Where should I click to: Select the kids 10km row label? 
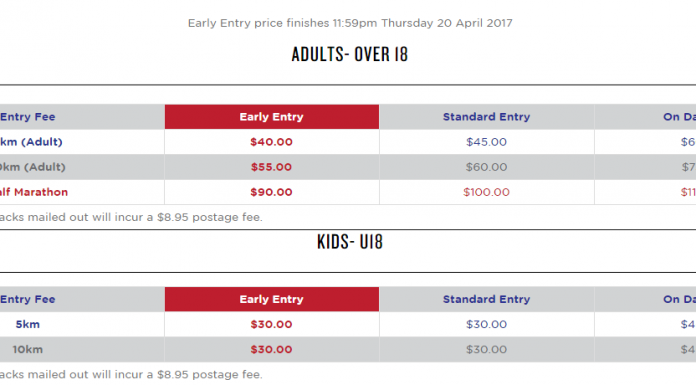[x=28, y=349]
